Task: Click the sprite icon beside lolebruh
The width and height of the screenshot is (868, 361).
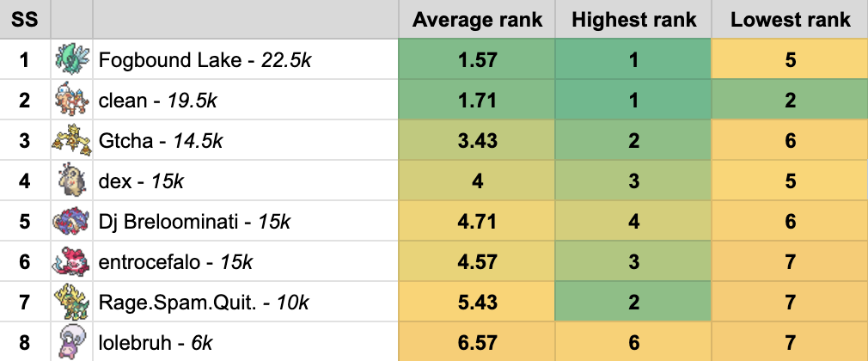Action: coord(70,342)
